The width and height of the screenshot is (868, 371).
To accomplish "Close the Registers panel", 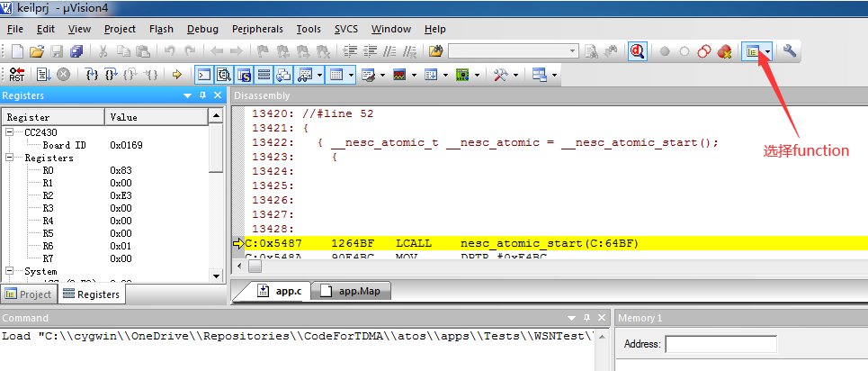I will coord(218,95).
